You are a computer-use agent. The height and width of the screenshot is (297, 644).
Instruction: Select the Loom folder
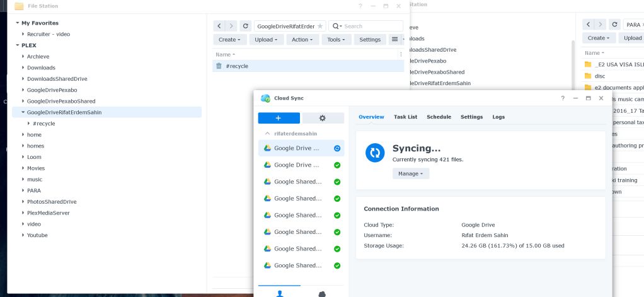[34, 157]
